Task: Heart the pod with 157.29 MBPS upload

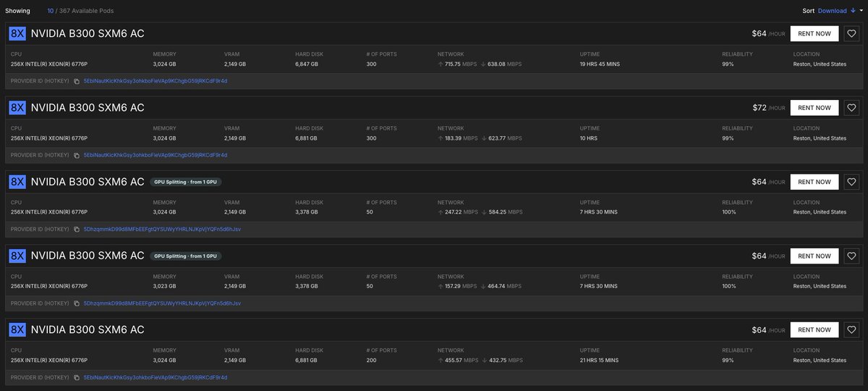Action: coord(851,256)
